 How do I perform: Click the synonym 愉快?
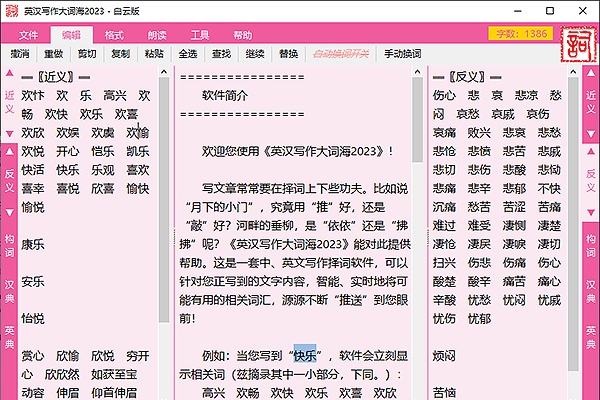138,189
